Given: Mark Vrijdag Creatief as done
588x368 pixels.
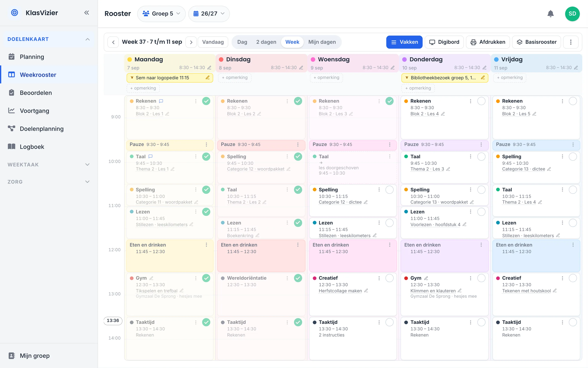Looking at the screenshot, I should click(x=573, y=278).
